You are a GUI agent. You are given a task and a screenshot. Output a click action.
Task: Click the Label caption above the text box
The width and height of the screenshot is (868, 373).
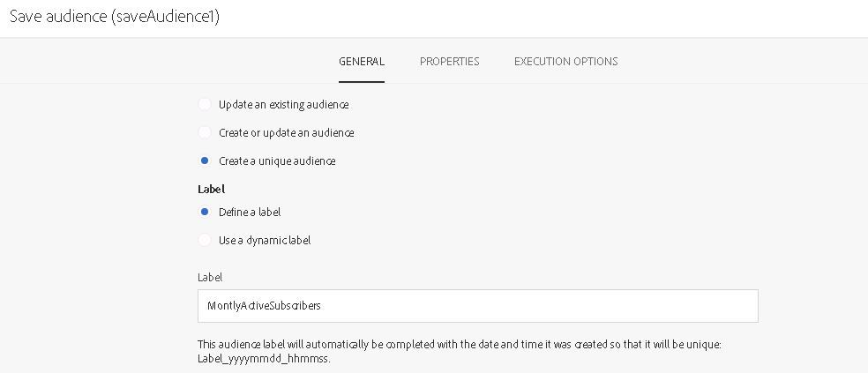[x=210, y=277]
